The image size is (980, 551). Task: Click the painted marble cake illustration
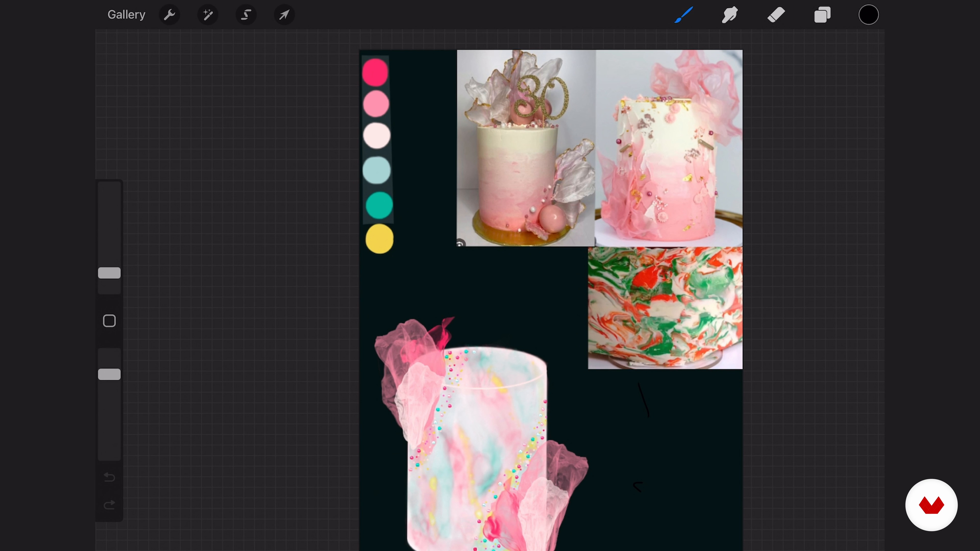(481, 434)
